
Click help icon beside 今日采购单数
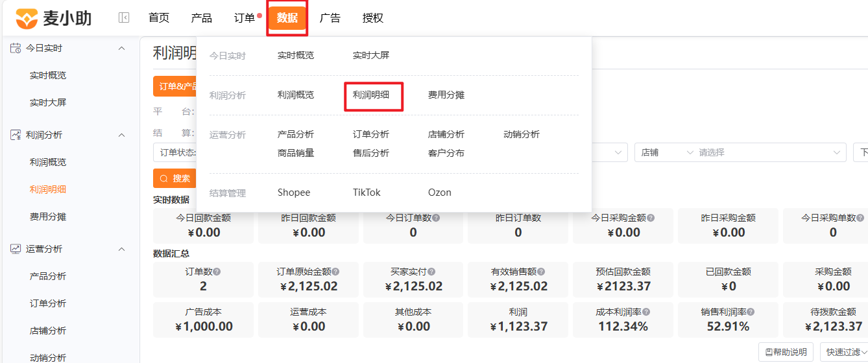point(860,218)
